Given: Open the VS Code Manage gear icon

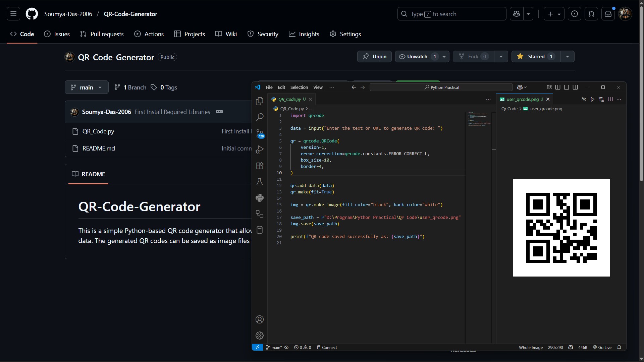Looking at the screenshot, I should pos(260,336).
